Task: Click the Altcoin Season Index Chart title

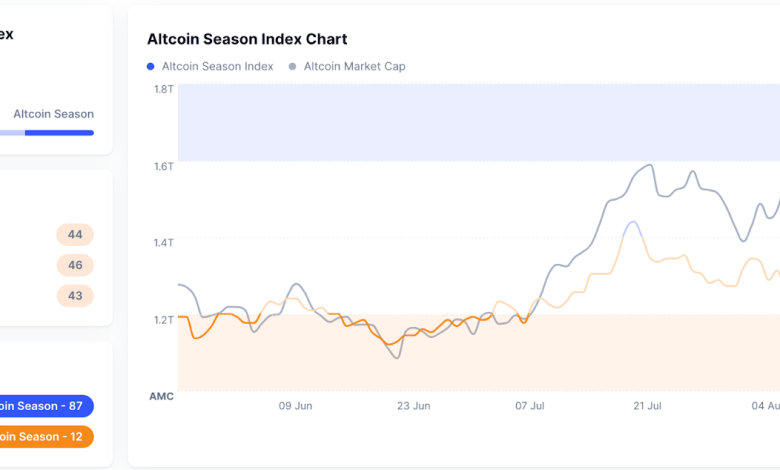Action: [x=247, y=39]
